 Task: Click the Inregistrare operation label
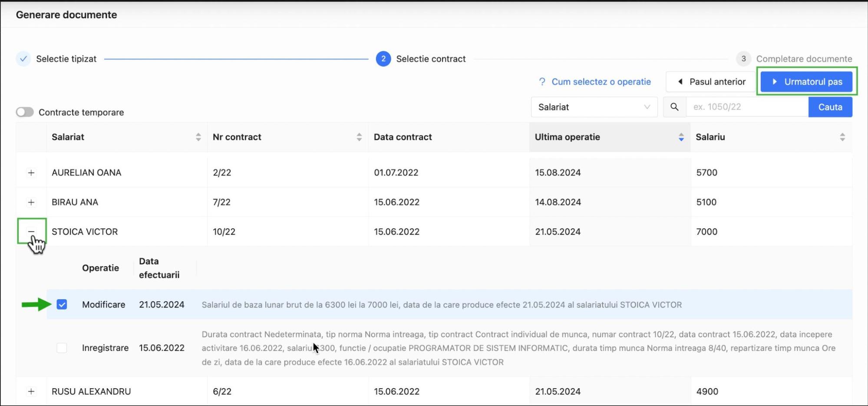coord(105,348)
